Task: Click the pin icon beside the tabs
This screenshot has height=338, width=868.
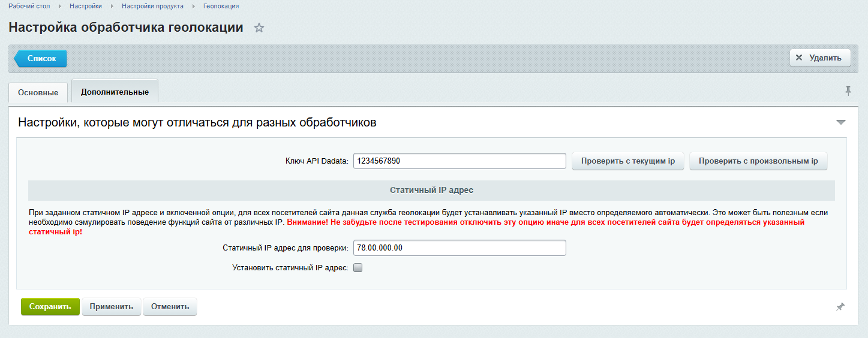Action: [x=848, y=90]
